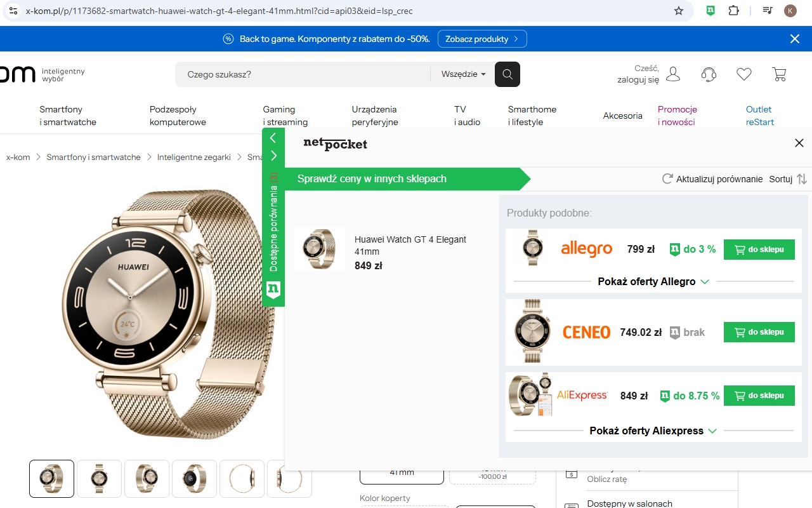Close the NetPocket comparison panel
Image resolution: width=812 pixels, height=508 pixels.
(799, 143)
